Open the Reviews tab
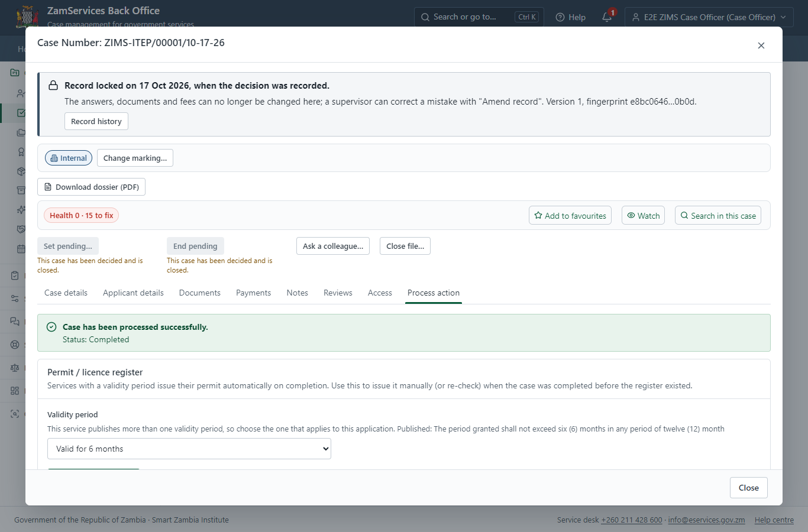808x532 pixels. coord(338,293)
